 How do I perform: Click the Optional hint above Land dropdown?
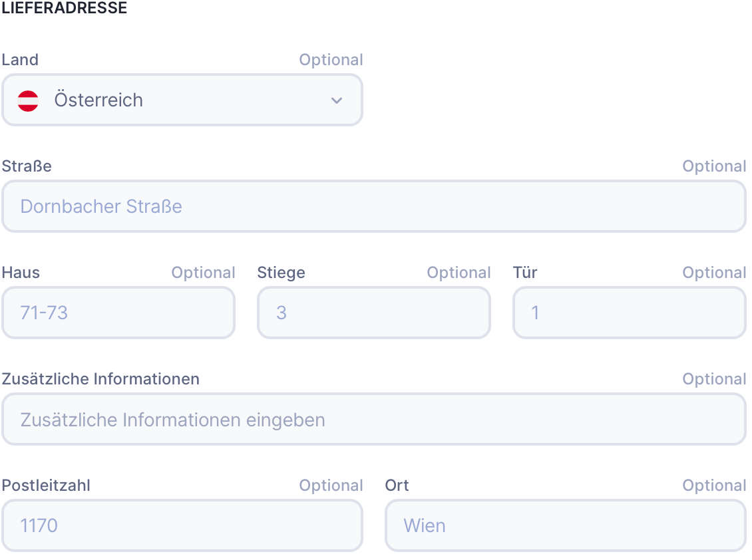pos(331,60)
